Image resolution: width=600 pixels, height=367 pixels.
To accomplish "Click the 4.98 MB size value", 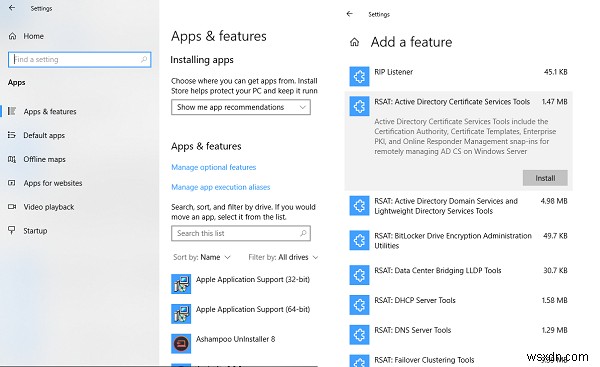I will (554, 201).
